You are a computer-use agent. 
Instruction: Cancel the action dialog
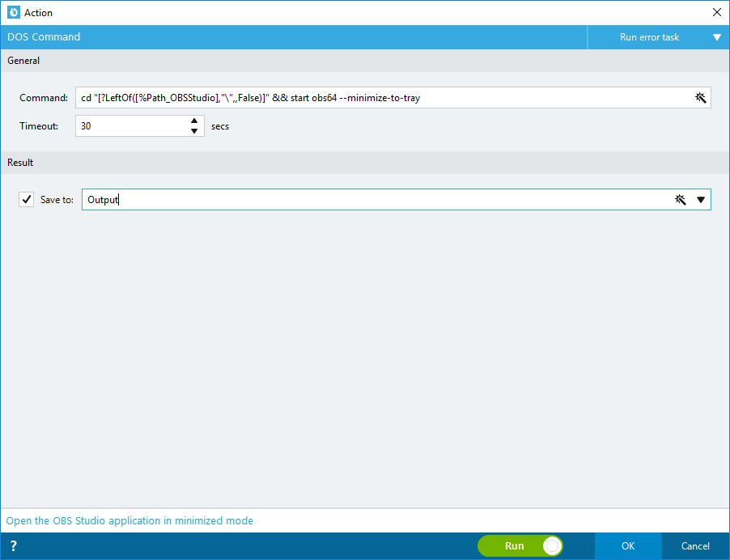click(695, 546)
